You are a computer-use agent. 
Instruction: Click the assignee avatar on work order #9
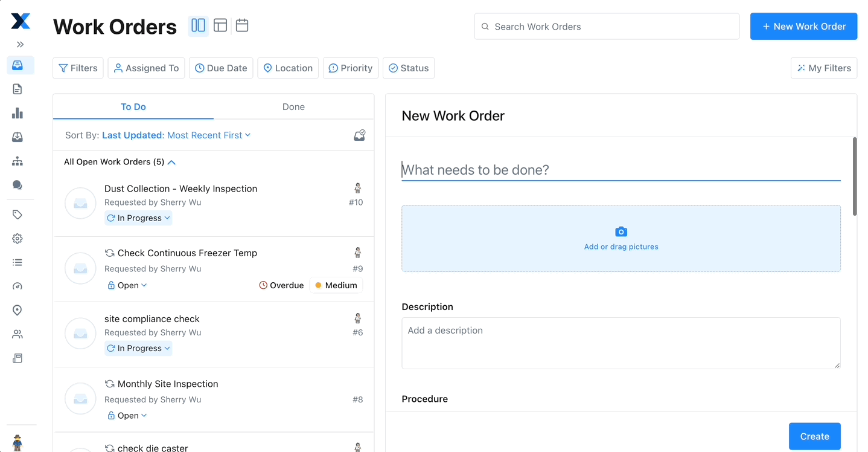tap(358, 253)
